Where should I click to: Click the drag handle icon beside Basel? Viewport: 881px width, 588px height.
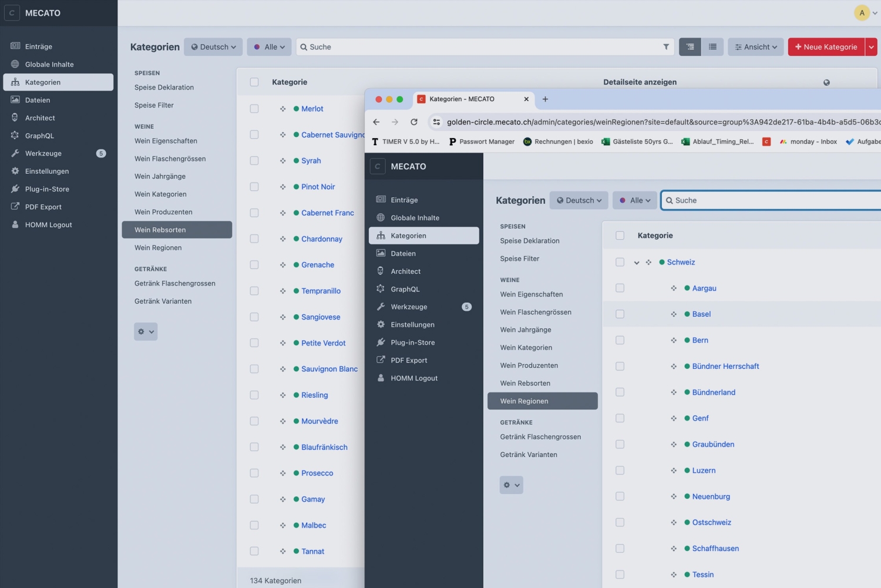pyautogui.click(x=674, y=314)
